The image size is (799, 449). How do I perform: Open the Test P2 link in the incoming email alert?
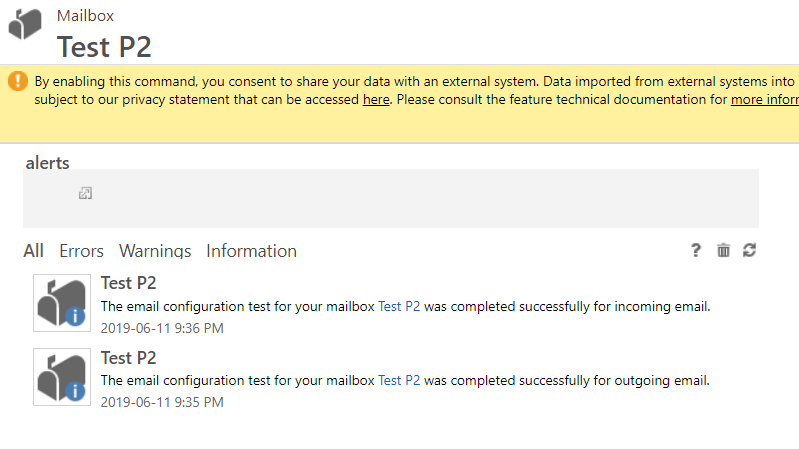pyautogui.click(x=399, y=306)
